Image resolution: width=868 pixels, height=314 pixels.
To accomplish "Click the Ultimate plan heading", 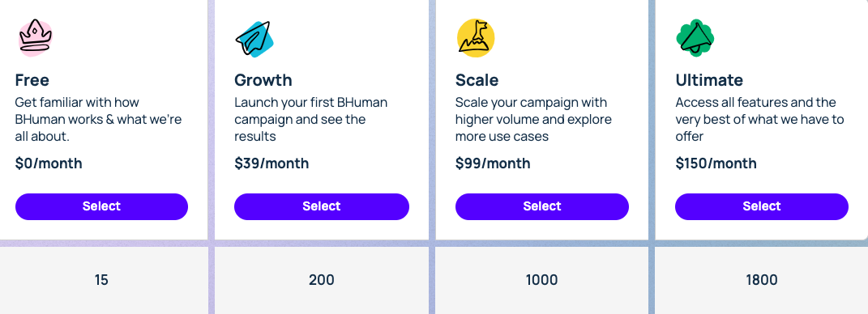I will 709,80.
